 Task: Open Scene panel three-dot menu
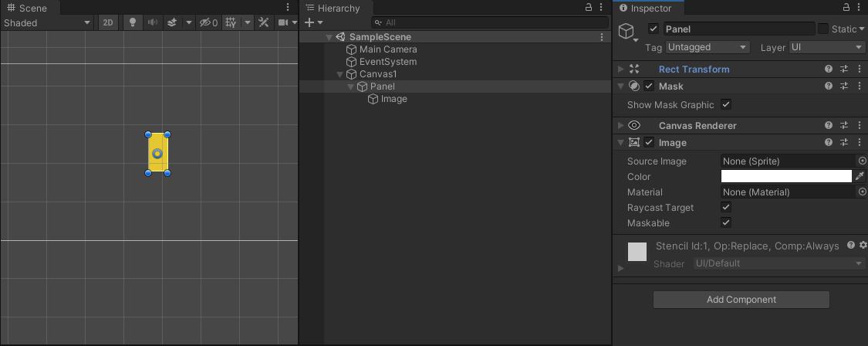(x=288, y=8)
